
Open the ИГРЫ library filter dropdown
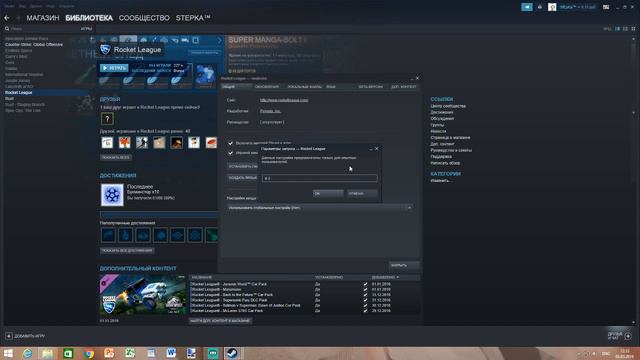pyautogui.click(x=86, y=29)
